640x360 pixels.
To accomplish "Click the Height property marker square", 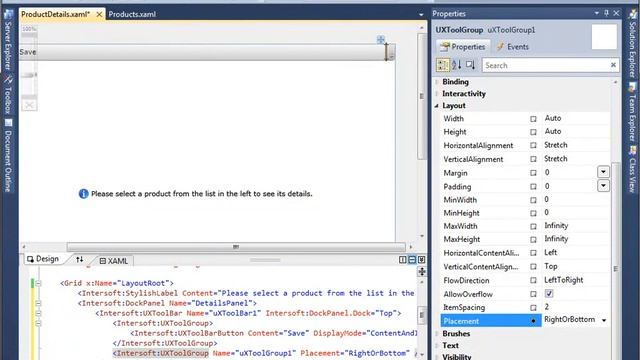I will tap(533, 132).
